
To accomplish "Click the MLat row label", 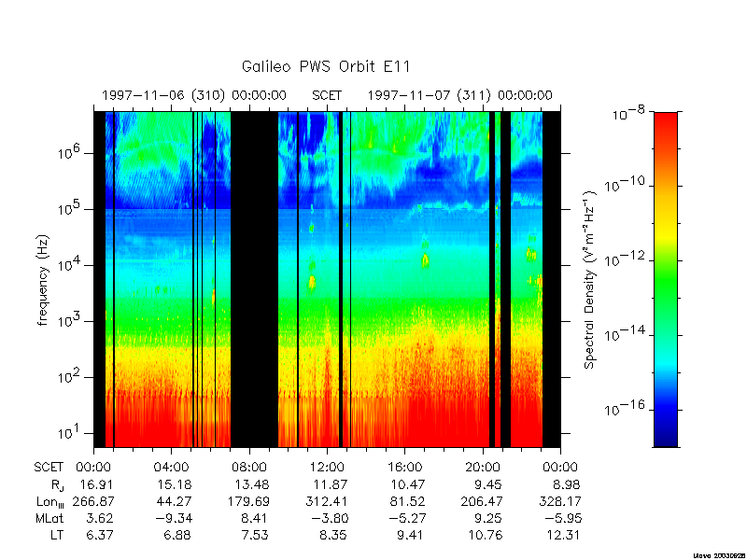I will [x=49, y=518].
